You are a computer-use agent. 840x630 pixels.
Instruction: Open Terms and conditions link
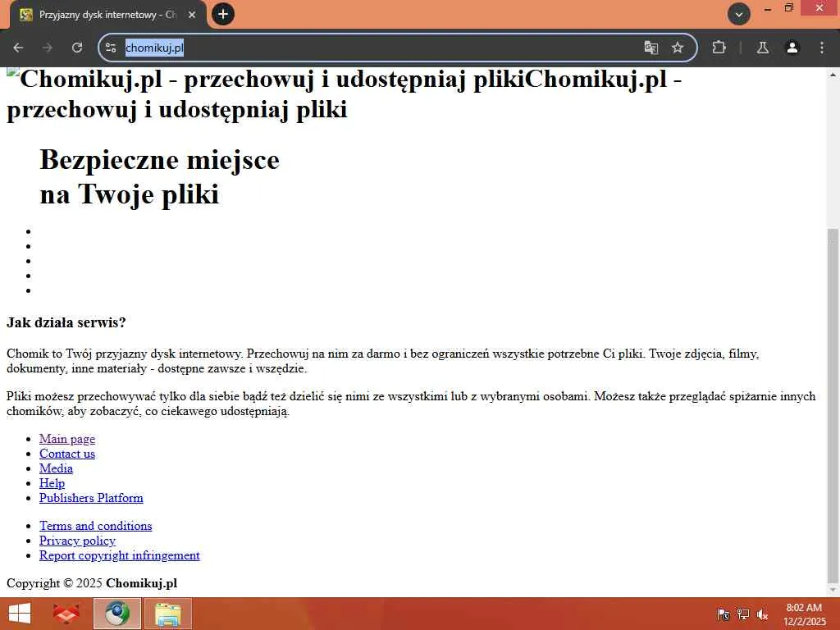(x=95, y=526)
